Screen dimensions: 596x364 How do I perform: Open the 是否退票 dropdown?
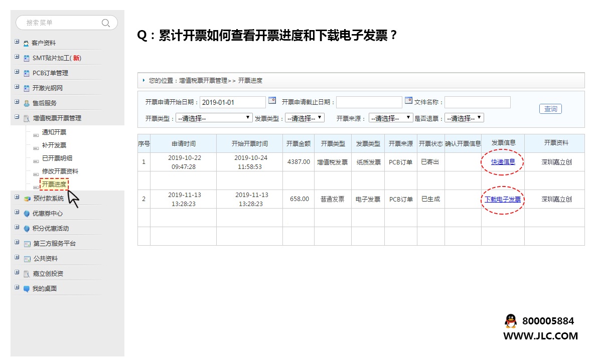(x=464, y=118)
